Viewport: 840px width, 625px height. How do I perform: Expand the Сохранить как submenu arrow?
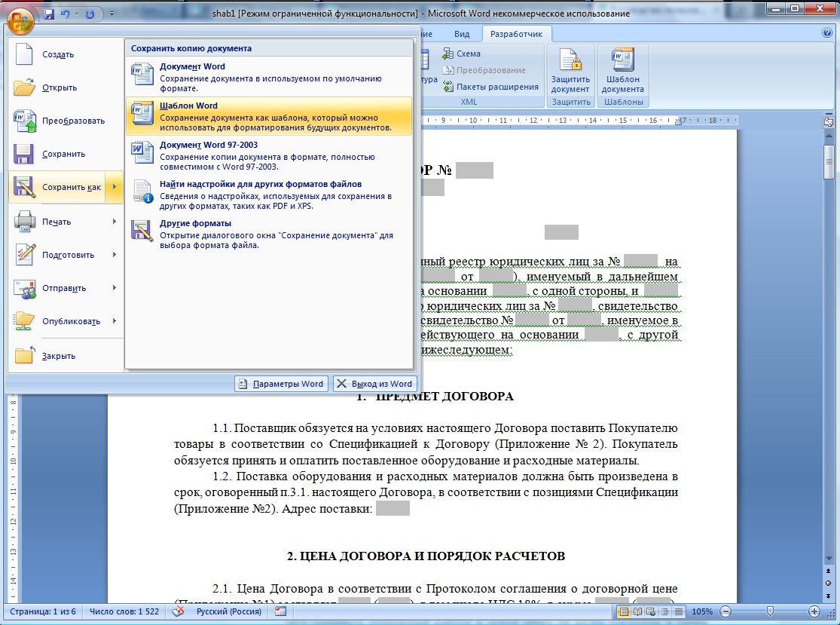pos(114,187)
